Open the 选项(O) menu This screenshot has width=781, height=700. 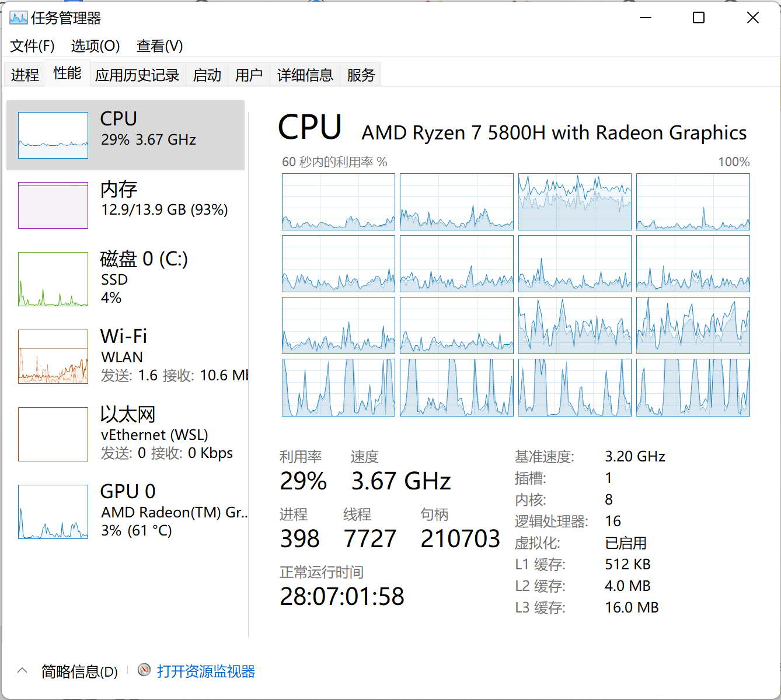pos(95,46)
